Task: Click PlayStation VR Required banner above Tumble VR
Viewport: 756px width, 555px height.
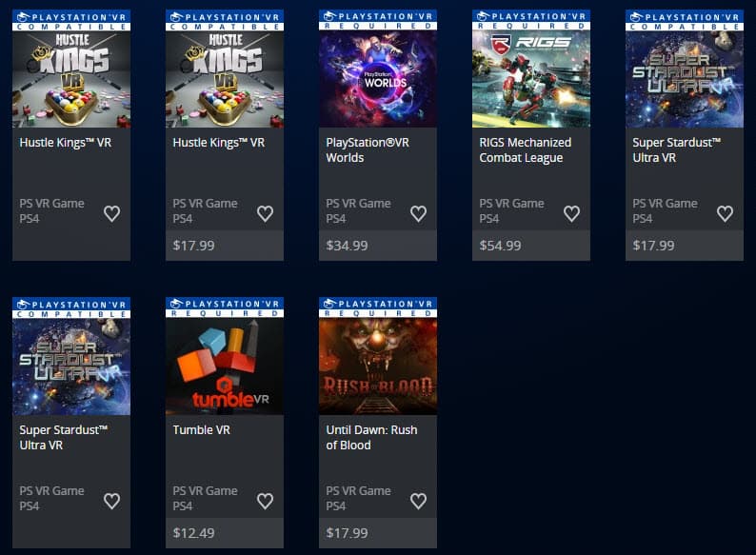Action: point(225,307)
